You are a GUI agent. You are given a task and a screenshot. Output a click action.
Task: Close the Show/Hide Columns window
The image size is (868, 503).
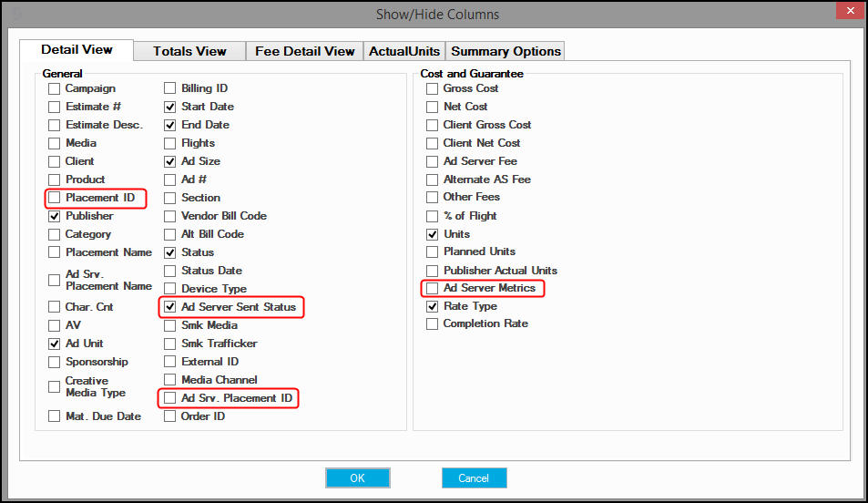[x=851, y=11]
